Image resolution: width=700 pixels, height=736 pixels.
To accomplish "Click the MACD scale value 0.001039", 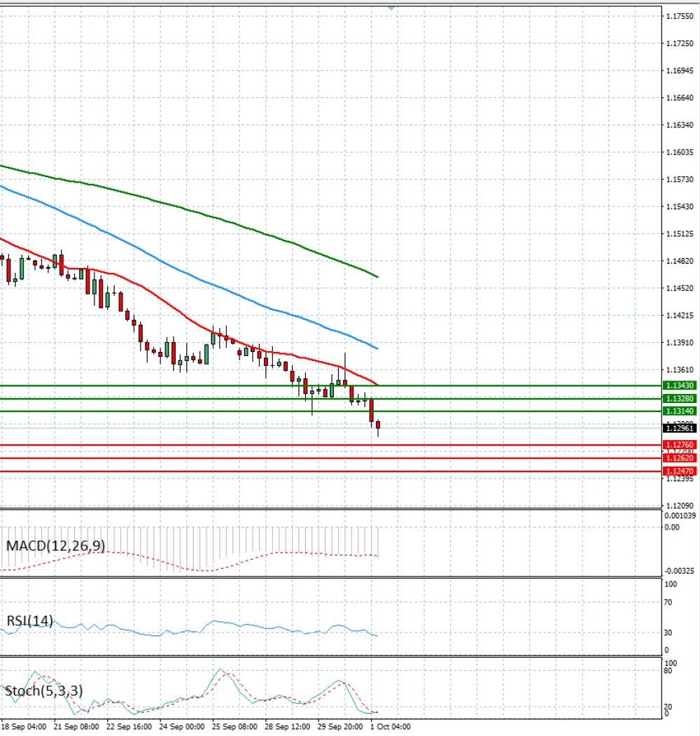I will pos(680,516).
